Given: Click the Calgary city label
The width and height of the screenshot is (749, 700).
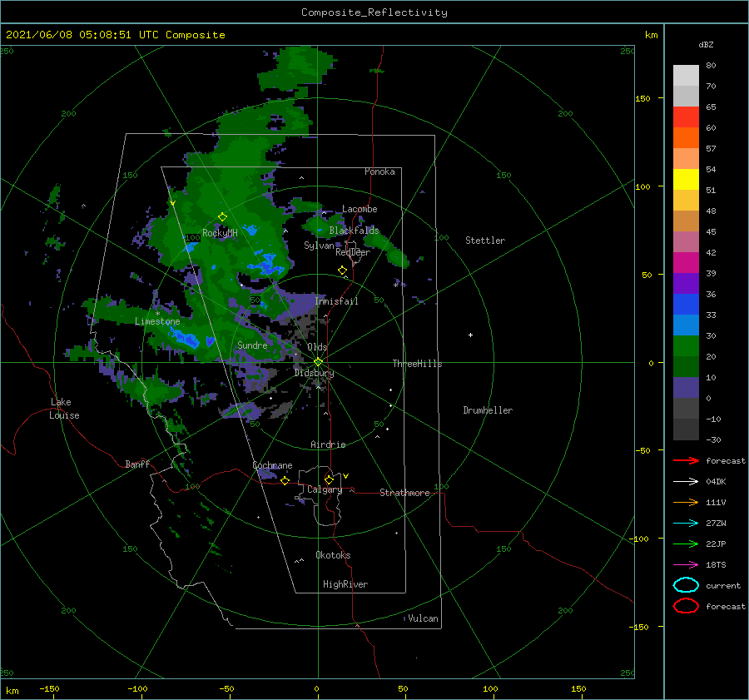Looking at the screenshot, I should [x=325, y=489].
